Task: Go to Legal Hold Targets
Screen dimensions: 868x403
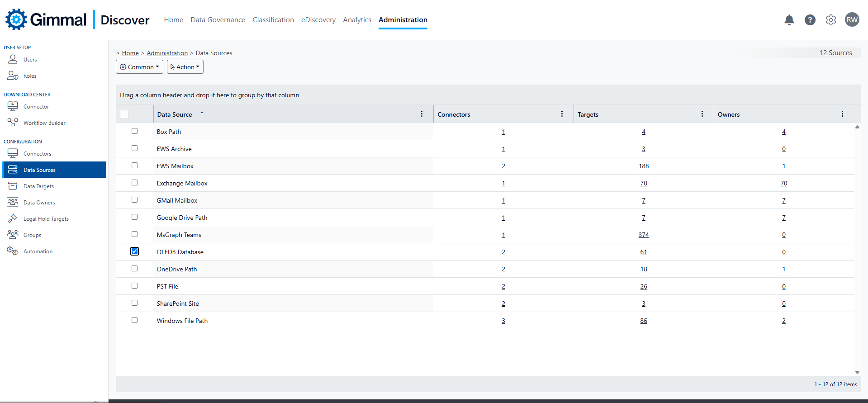Action: (x=46, y=219)
